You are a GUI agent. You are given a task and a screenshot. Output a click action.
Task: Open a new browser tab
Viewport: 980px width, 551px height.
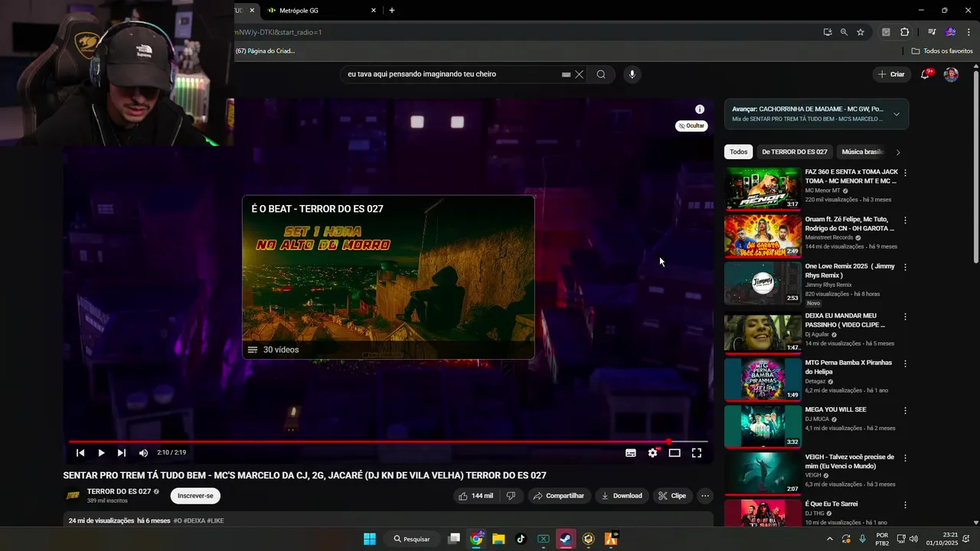(x=392, y=10)
